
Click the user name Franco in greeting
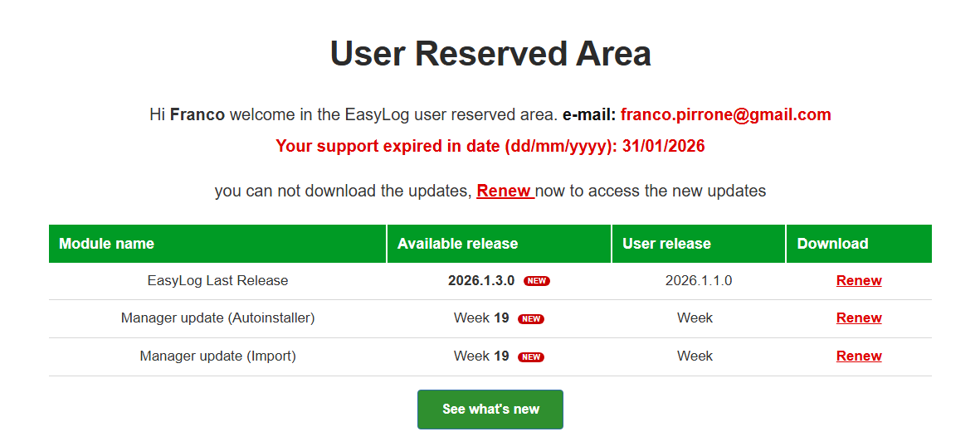[x=197, y=115]
